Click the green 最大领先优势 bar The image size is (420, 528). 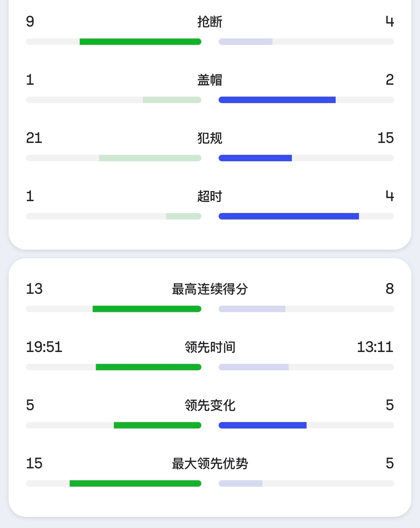135,483
